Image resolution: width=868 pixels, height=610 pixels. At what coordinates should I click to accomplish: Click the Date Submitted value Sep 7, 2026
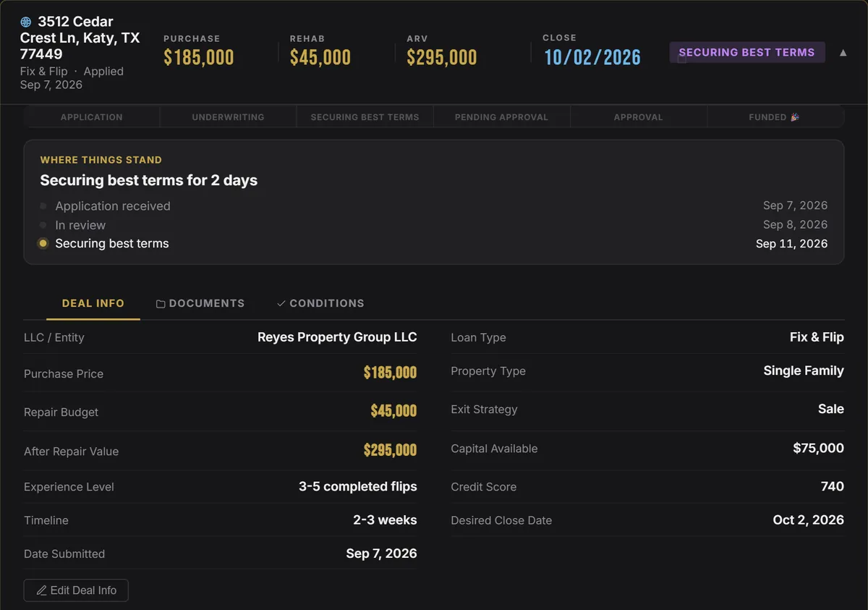(381, 554)
